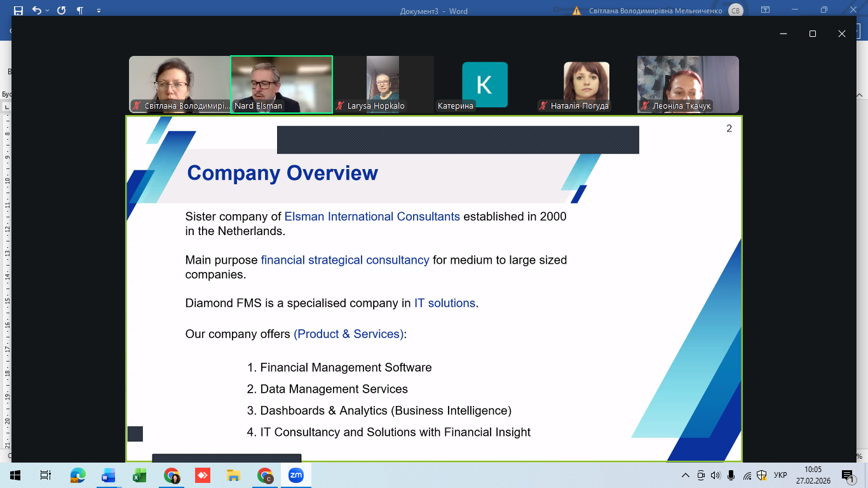
Task: Open File Explorer from the taskbar
Action: coord(233,475)
